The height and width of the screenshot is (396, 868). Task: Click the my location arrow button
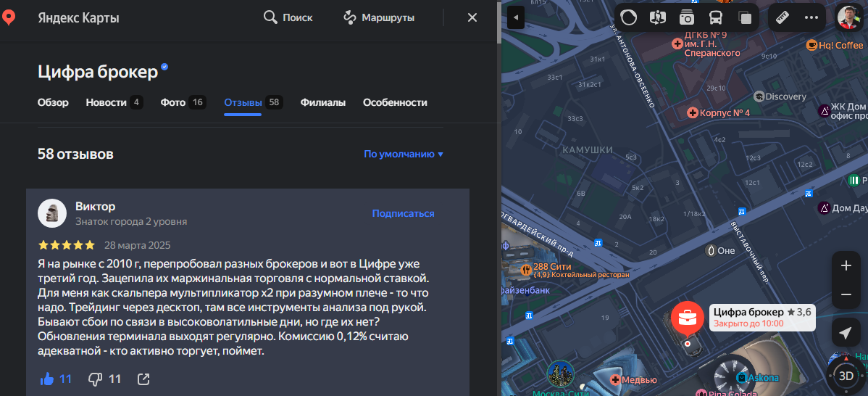click(846, 333)
